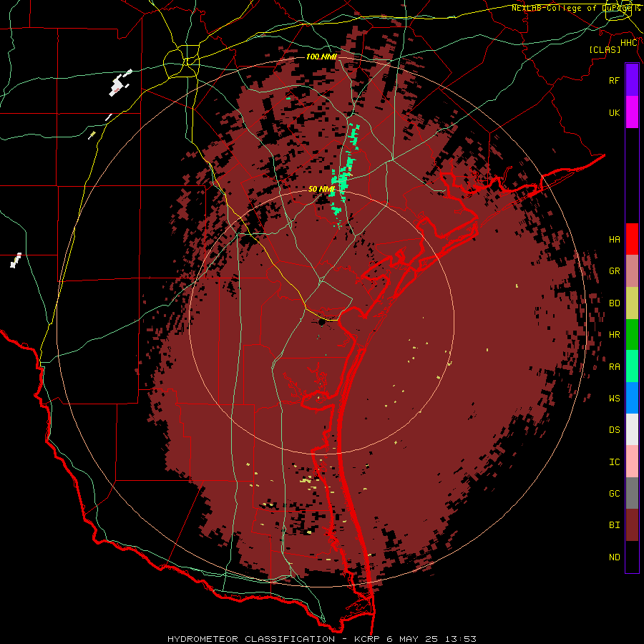The width and height of the screenshot is (644, 644).
Task: Click the RF purple legend swatch
Action: coord(632,80)
